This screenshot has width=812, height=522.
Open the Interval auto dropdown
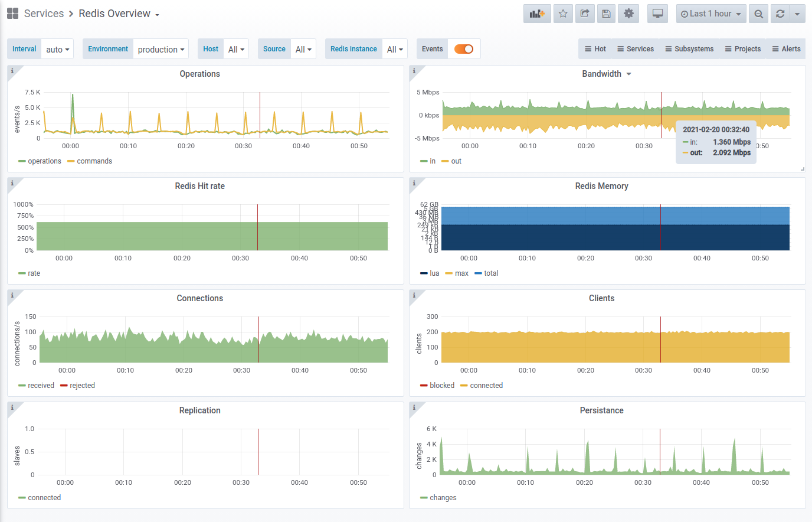coord(58,50)
